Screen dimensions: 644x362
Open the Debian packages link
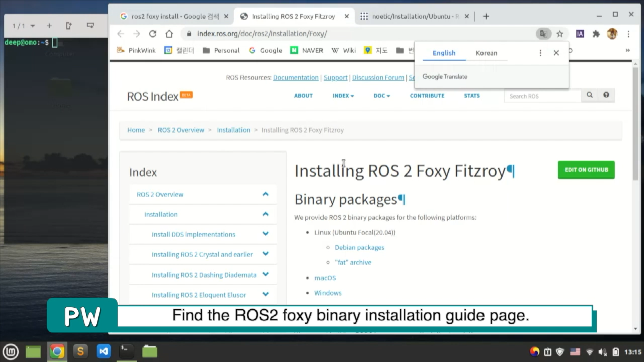[359, 247]
